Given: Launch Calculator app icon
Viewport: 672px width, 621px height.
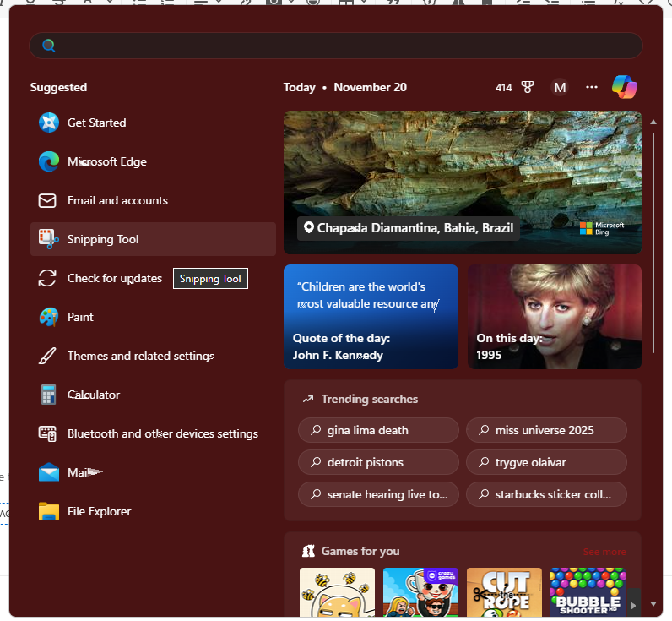Looking at the screenshot, I should (x=48, y=395).
